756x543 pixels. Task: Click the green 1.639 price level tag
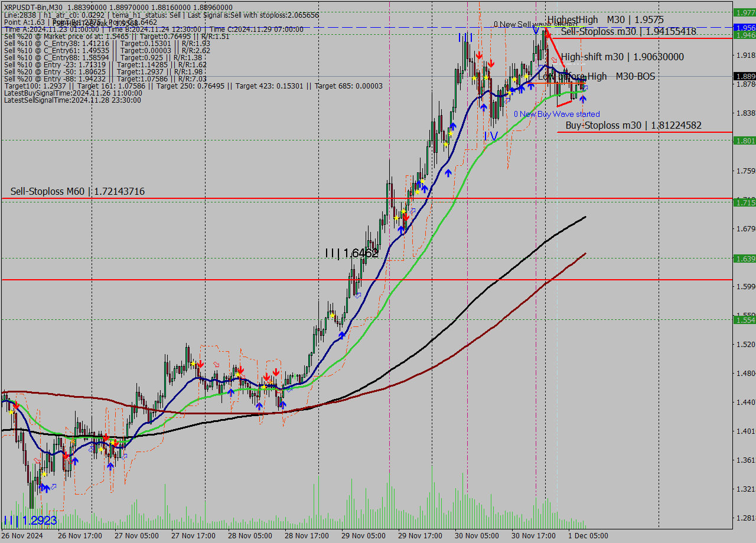click(x=744, y=259)
